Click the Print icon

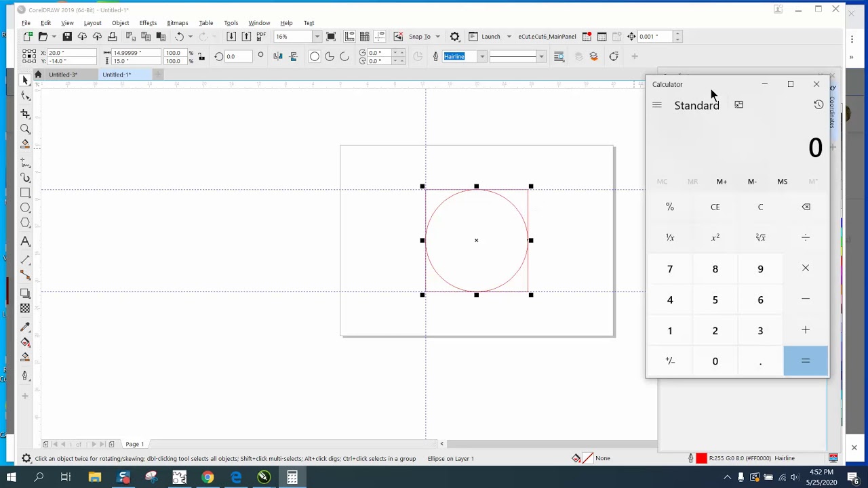112,37
